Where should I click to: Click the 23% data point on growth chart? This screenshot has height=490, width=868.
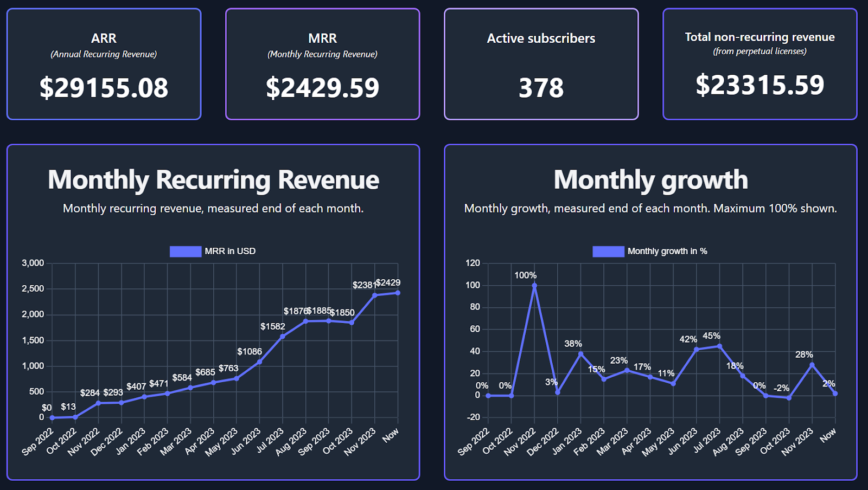[x=627, y=370]
